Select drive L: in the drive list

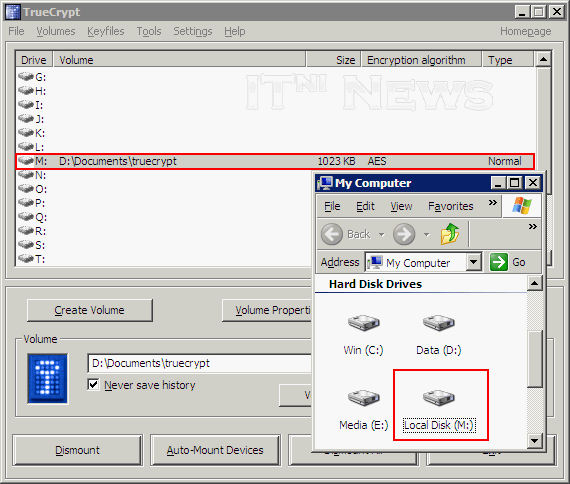coord(31,147)
